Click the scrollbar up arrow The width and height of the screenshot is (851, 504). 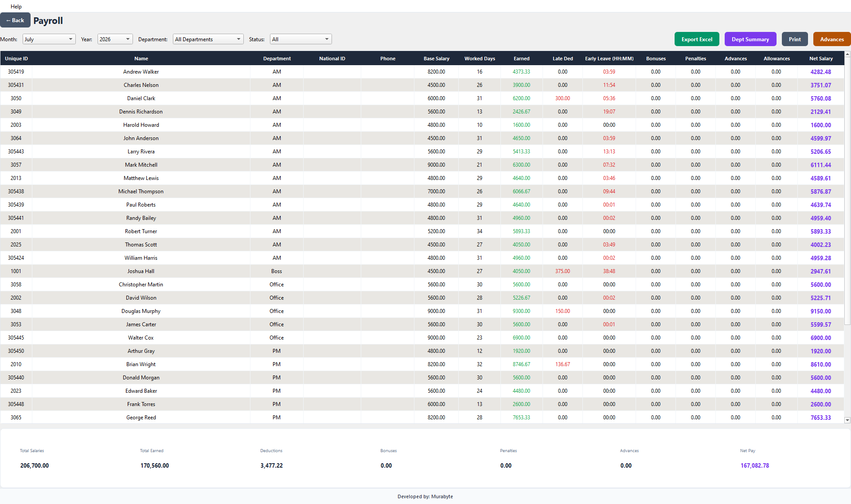pos(847,54)
